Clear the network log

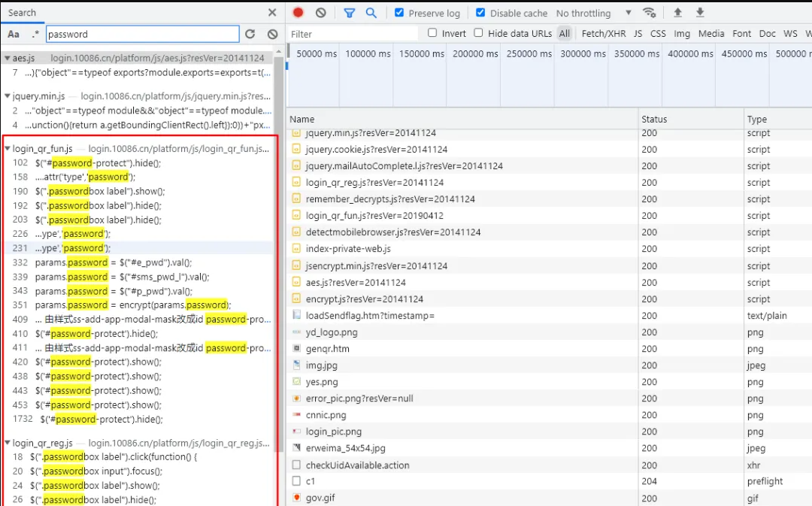(x=320, y=13)
